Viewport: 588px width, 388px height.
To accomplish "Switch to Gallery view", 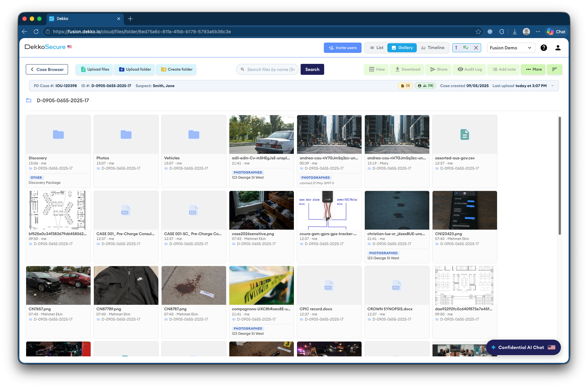I will point(402,48).
